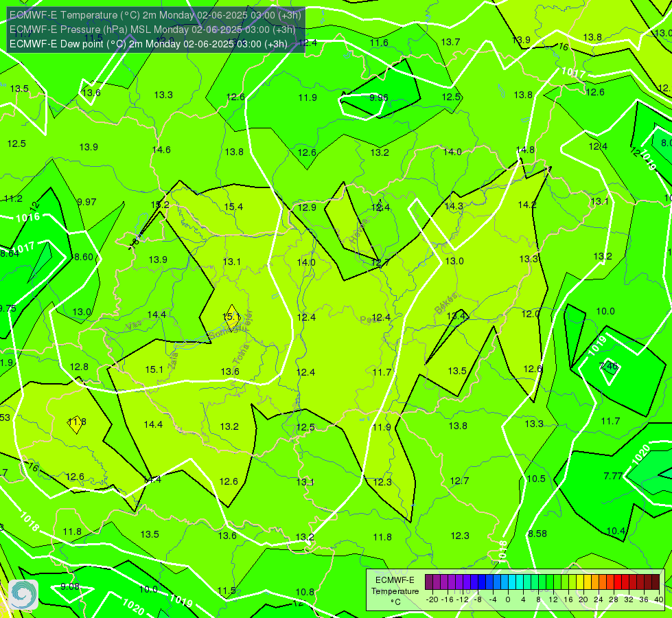672x618 pixels.
Task: Click the legend label 32
Action: (x=629, y=599)
